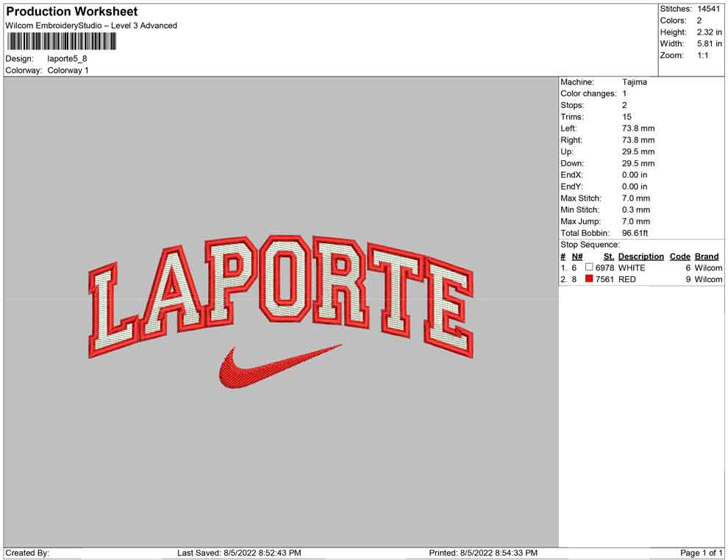This screenshot has width=728, height=560.
Task: Click 'Wilcom EmbroideryStudio – Level 3 Advanced' text
Action: point(91,26)
